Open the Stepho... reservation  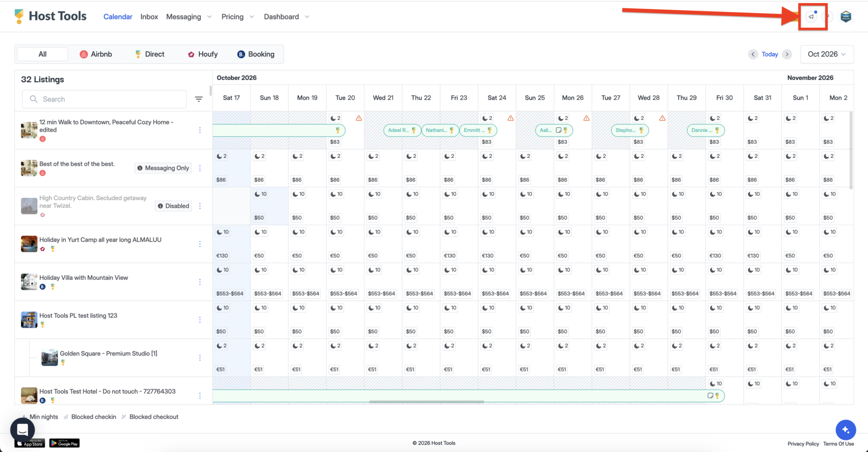point(630,130)
